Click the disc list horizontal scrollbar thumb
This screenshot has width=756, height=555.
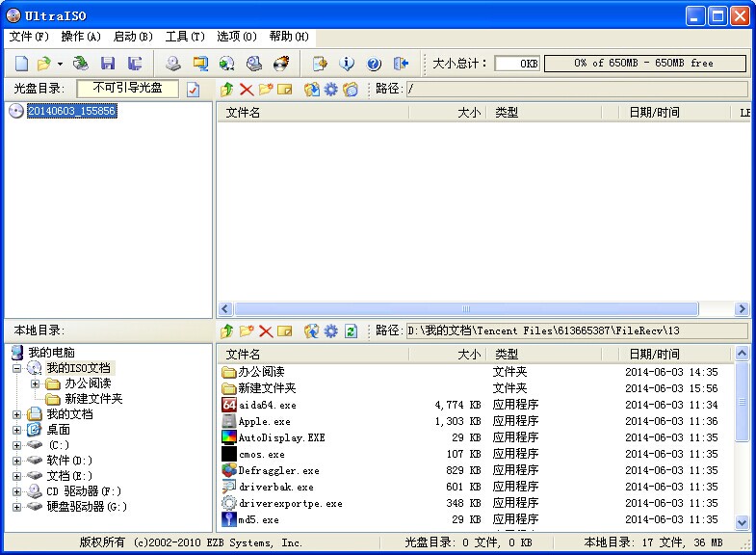[x=466, y=308]
